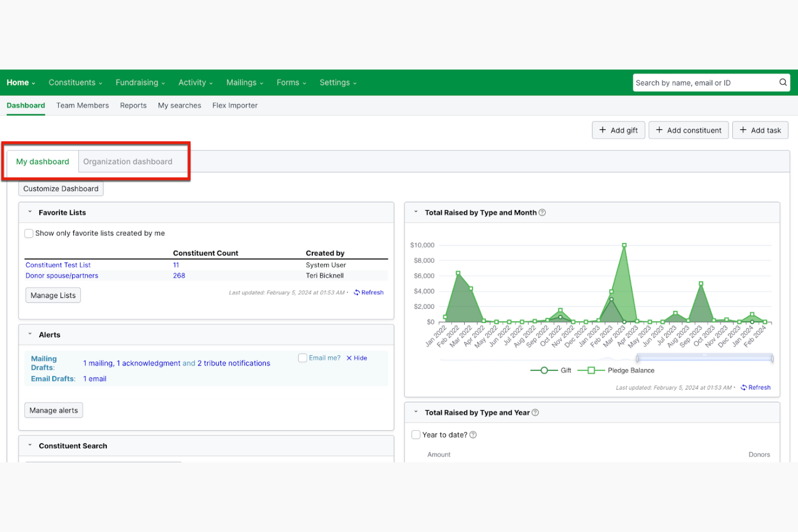
Task: Open the Fundraising dropdown menu
Action: (x=140, y=82)
